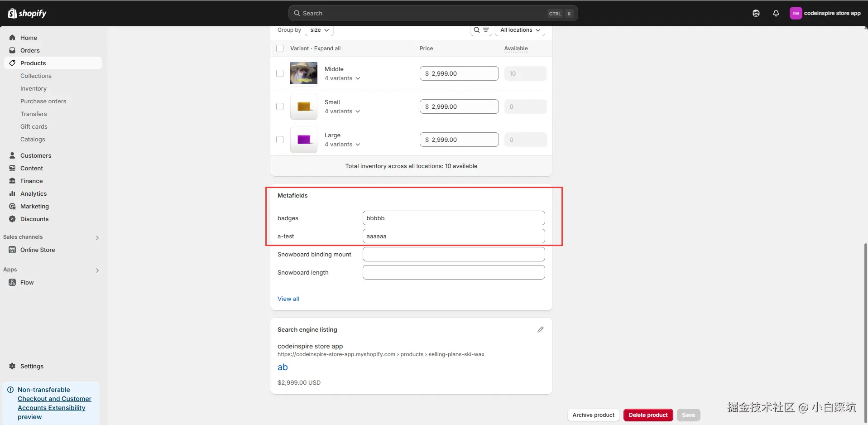This screenshot has height=425, width=868.
Task: Click the Delete product button
Action: point(648,415)
